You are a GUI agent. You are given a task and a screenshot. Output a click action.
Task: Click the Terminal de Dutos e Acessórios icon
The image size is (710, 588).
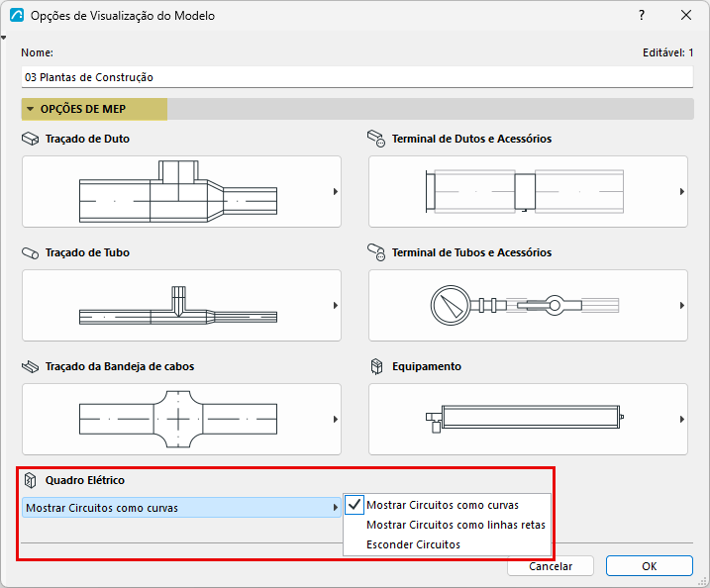[376, 139]
